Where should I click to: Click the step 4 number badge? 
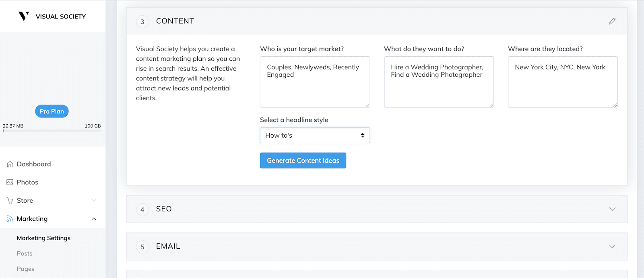click(x=142, y=210)
